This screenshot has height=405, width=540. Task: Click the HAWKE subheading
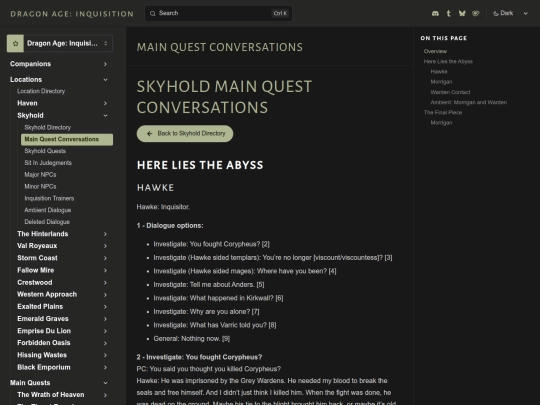pyautogui.click(x=155, y=188)
